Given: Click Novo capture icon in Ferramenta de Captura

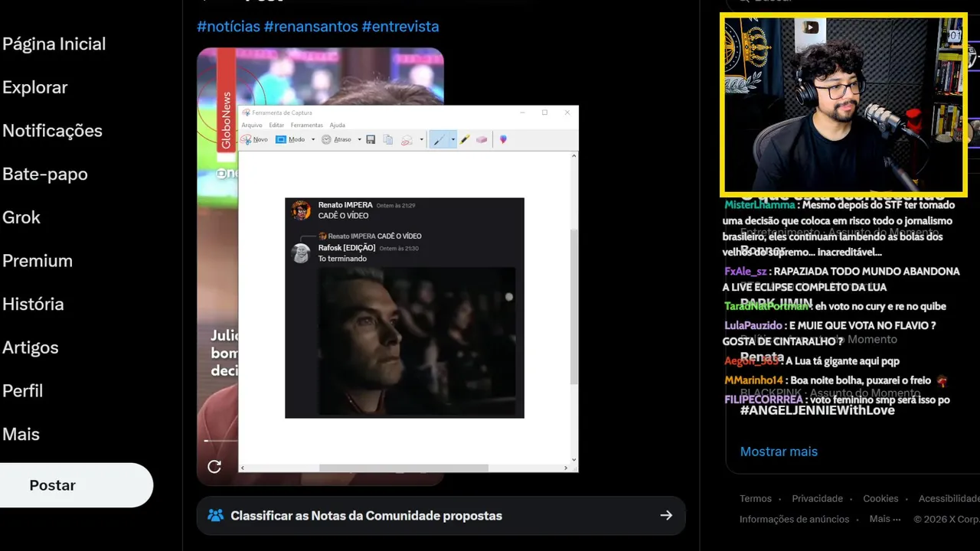Looking at the screenshot, I should pos(247,139).
